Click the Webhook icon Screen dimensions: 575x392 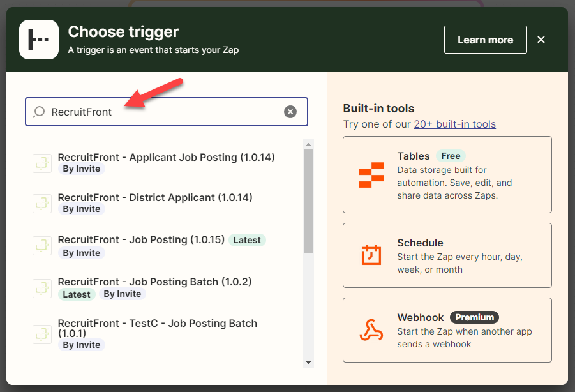click(x=371, y=330)
